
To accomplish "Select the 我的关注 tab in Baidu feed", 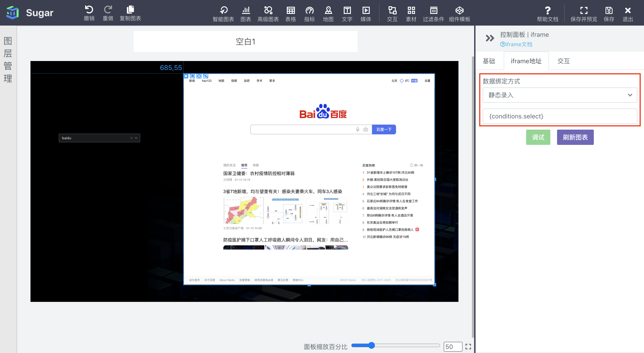I will coord(229,165).
